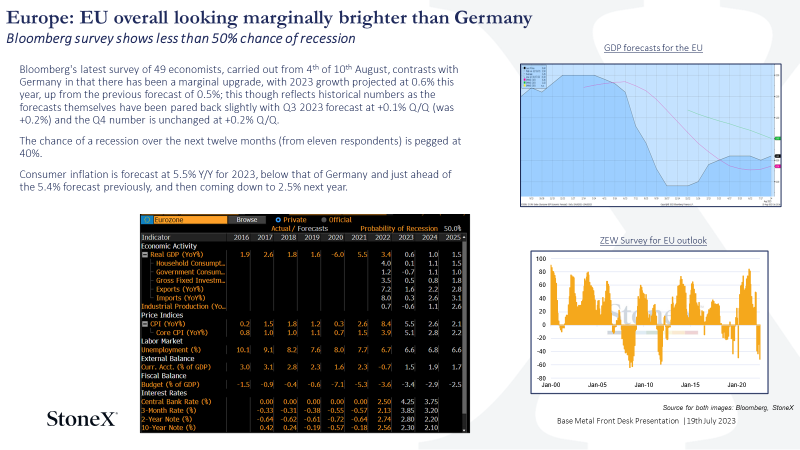Select the Exports (YoY%) row
Screen dimensions: 800x450
pos(301,289)
